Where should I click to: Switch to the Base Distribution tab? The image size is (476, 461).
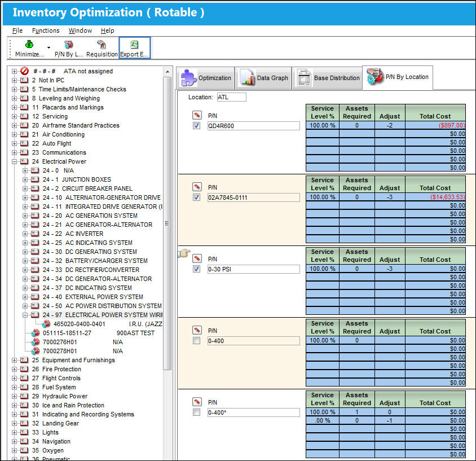[x=327, y=78]
